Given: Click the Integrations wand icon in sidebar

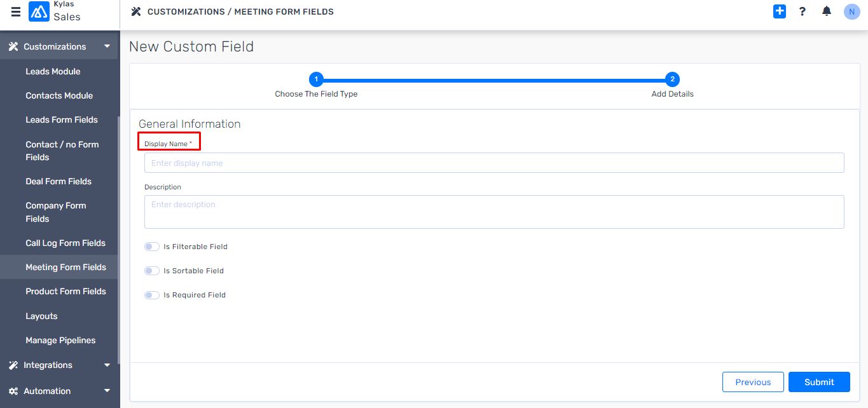Looking at the screenshot, I should click(x=13, y=365).
